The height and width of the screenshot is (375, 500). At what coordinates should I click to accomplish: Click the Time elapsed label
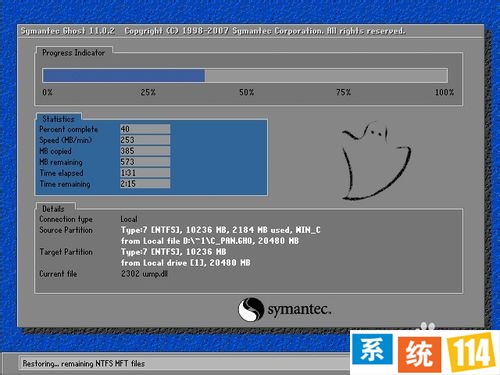(61, 173)
